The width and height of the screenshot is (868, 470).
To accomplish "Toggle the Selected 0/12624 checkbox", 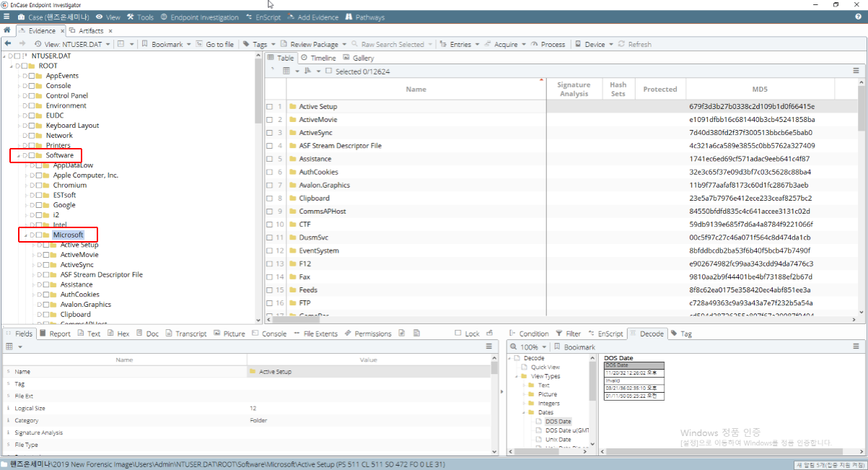I will pyautogui.click(x=328, y=71).
